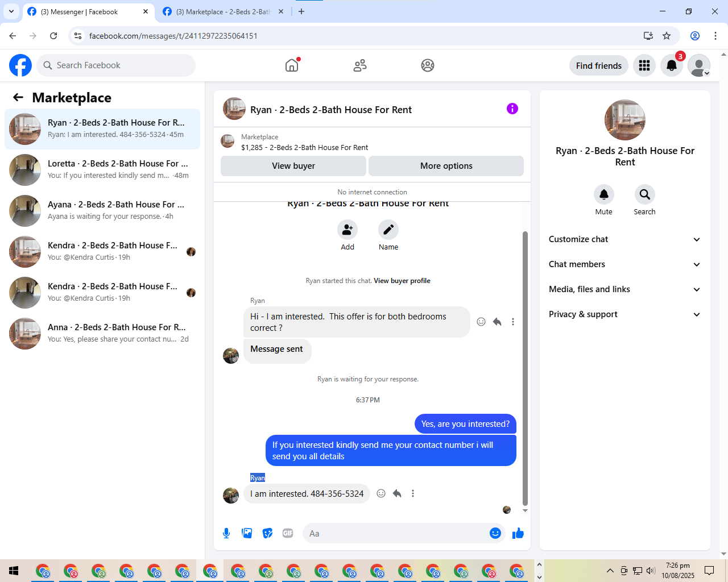Open a new browser tab
The width and height of the screenshot is (728, 582).
[301, 11]
